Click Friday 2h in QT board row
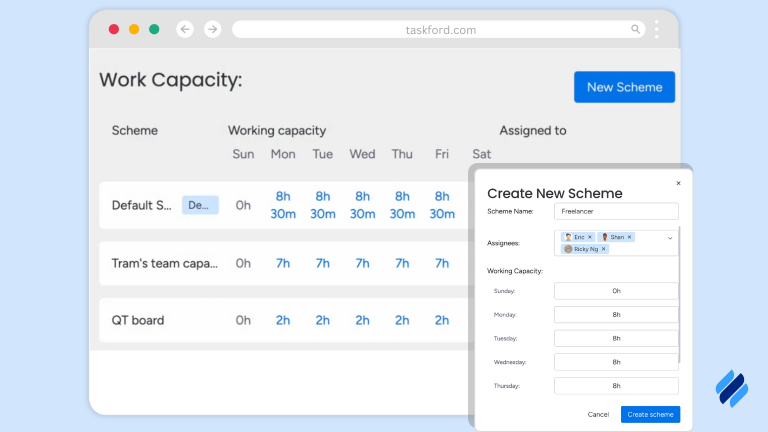The height and width of the screenshot is (432, 768). point(442,320)
